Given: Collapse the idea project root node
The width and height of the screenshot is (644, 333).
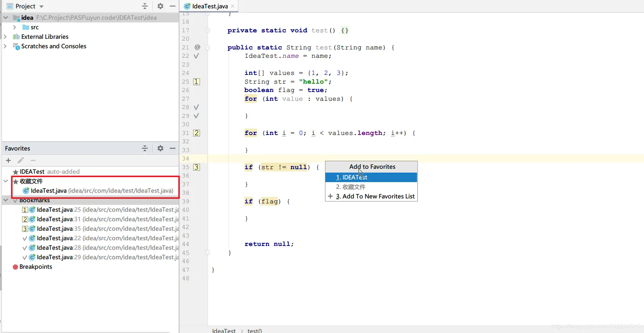Looking at the screenshot, I should [6, 17].
